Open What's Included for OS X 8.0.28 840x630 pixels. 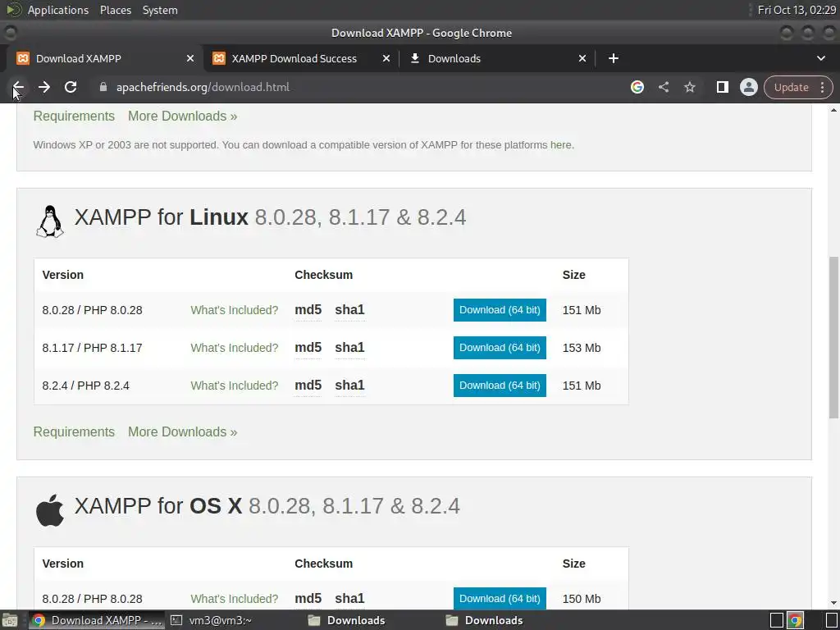(x=234, y=598)
